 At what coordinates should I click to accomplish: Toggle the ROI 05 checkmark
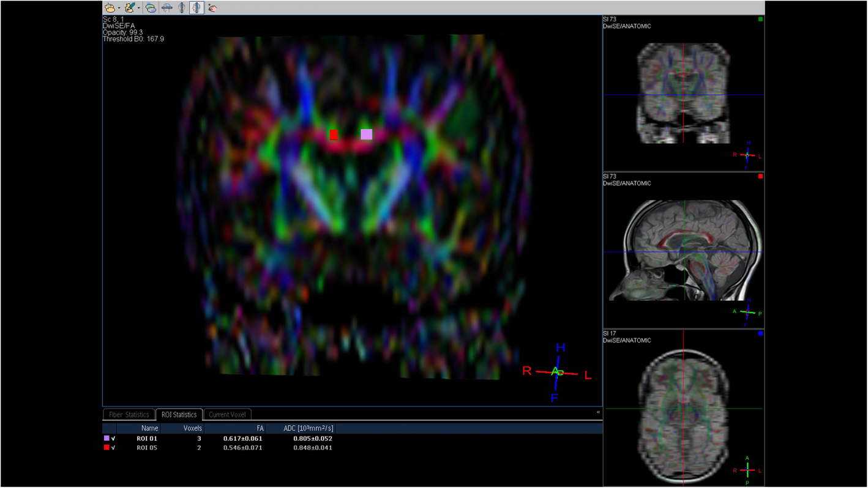point(113,448)
